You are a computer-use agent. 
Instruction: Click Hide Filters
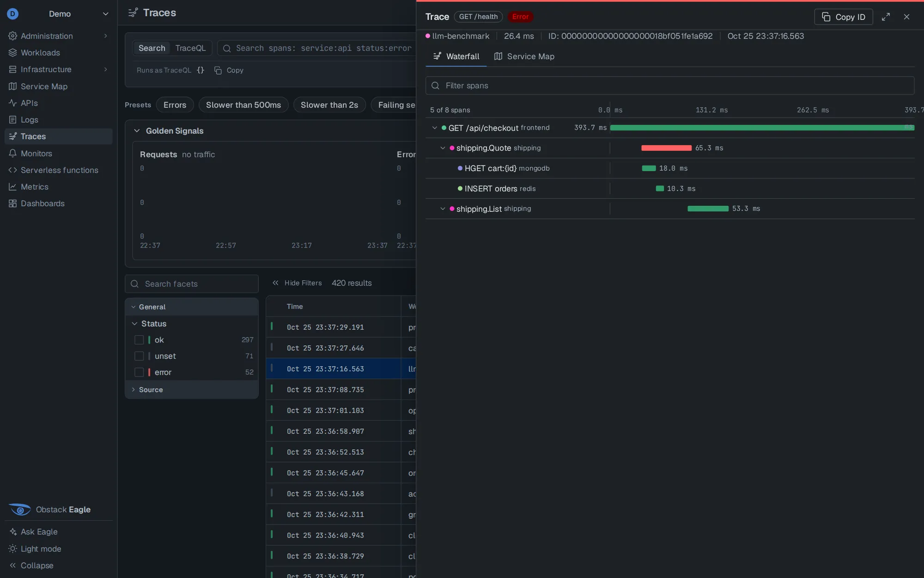[297, 283]
